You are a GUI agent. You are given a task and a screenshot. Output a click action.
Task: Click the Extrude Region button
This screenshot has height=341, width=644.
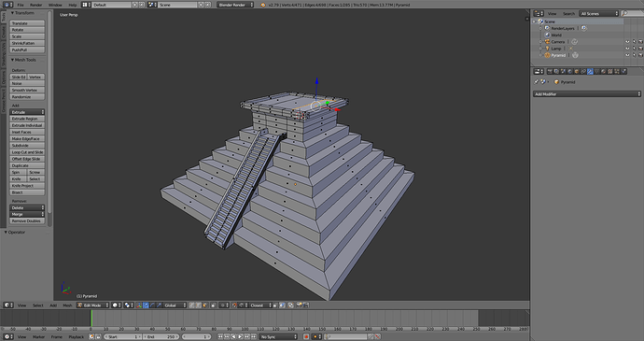pyautogui.click(x=27, y=119)
